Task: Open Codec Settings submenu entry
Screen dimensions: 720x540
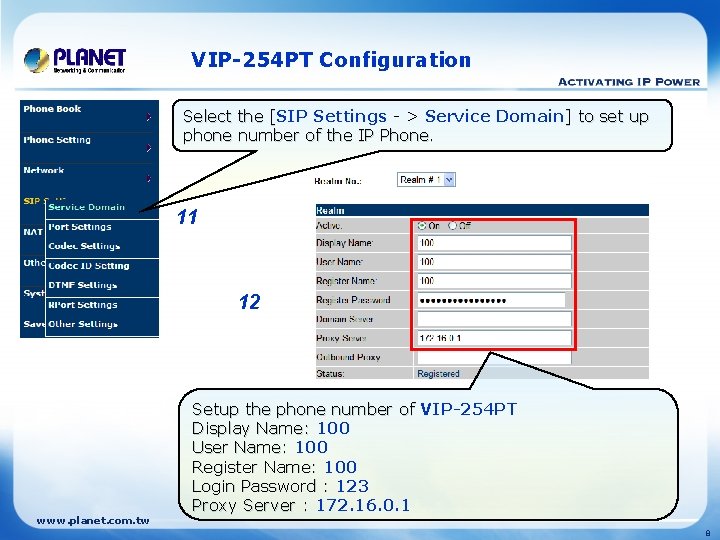Action: coord(84,246)
